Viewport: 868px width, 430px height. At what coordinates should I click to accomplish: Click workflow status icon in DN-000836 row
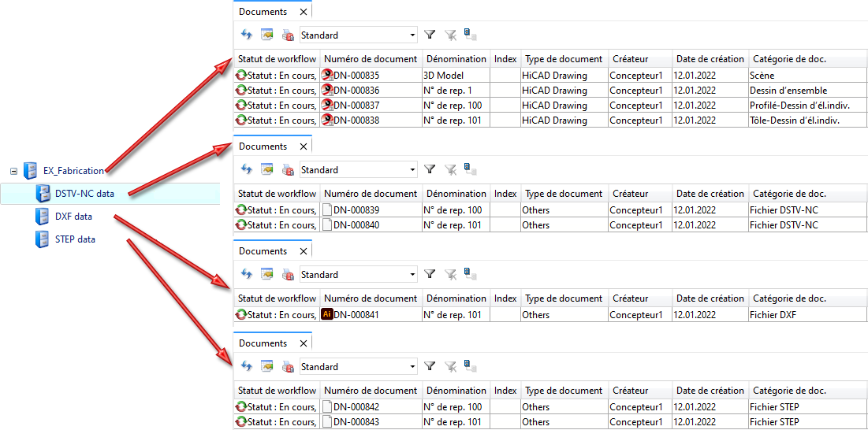pos(241,90)
